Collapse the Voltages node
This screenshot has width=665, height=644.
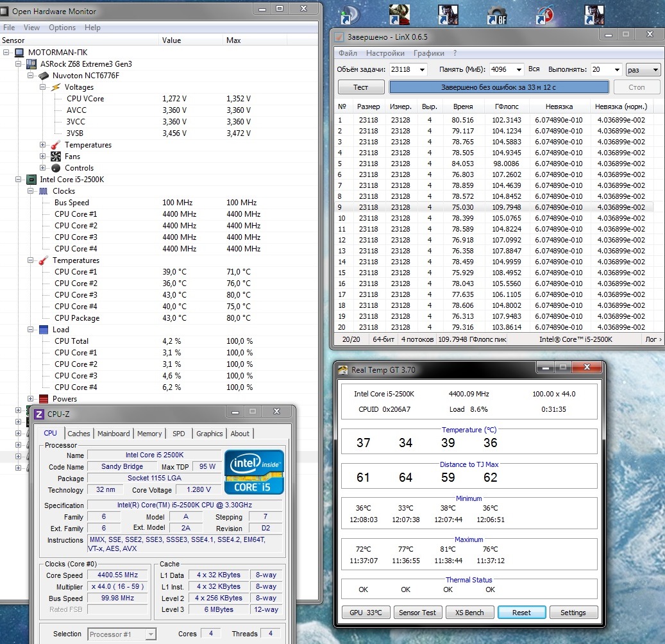tap(42, 87)
